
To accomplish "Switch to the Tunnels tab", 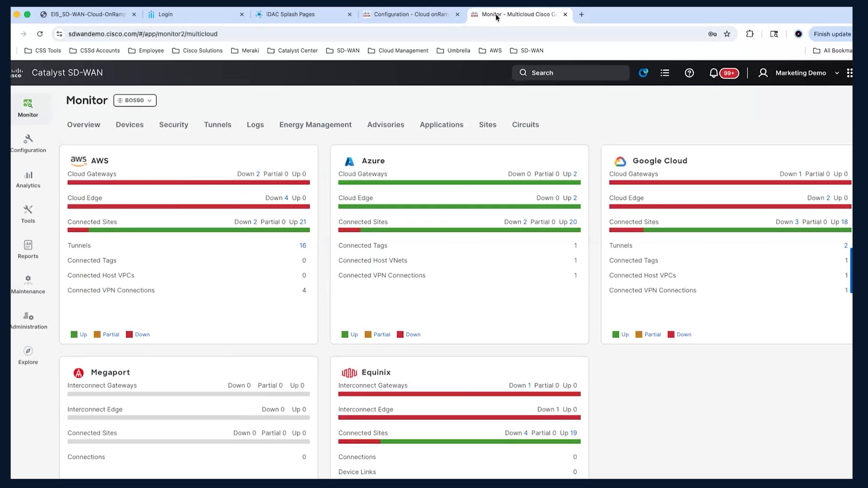I will pyautogui.click(x=217, y=125).
